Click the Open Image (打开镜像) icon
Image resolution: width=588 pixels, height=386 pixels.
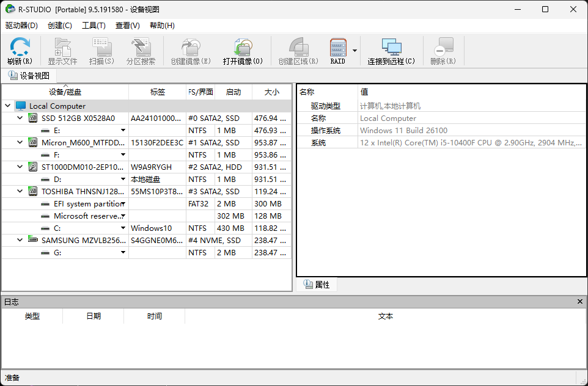click(243, 47)
